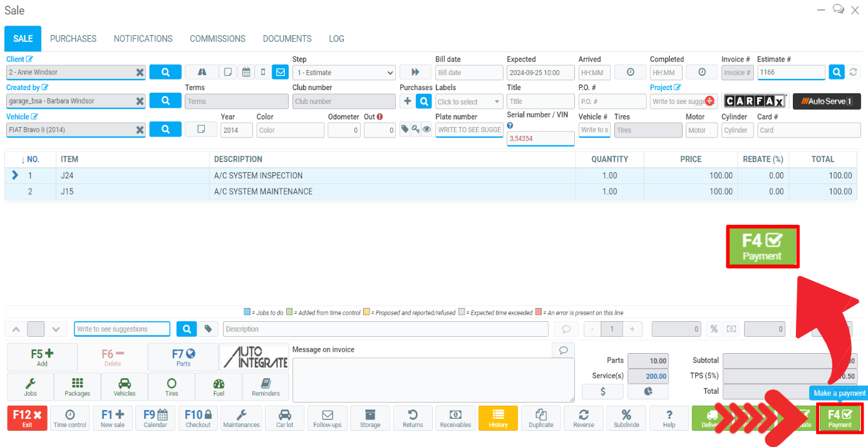Open the Fuel catalog

(218, 386)
